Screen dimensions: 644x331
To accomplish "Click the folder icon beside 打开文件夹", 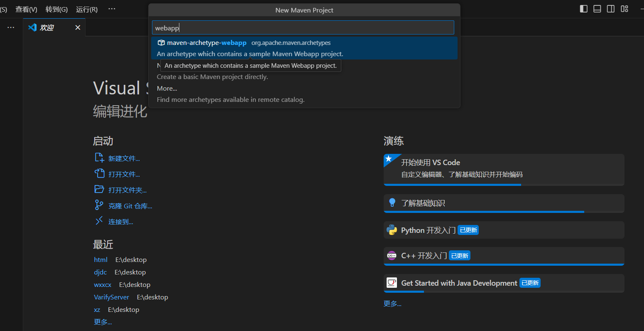I will coord(99,189).
